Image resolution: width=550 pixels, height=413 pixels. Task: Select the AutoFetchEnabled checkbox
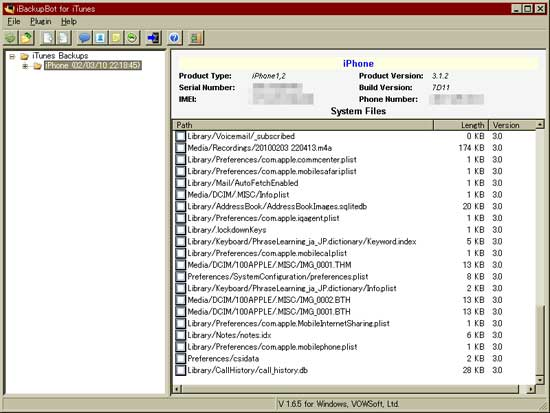click(180, 183)
